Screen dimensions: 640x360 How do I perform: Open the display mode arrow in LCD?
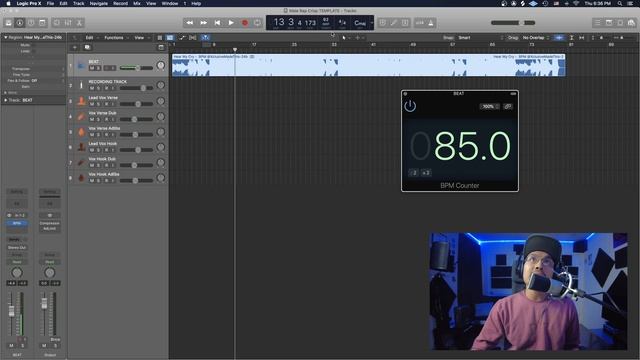[371, 23]
